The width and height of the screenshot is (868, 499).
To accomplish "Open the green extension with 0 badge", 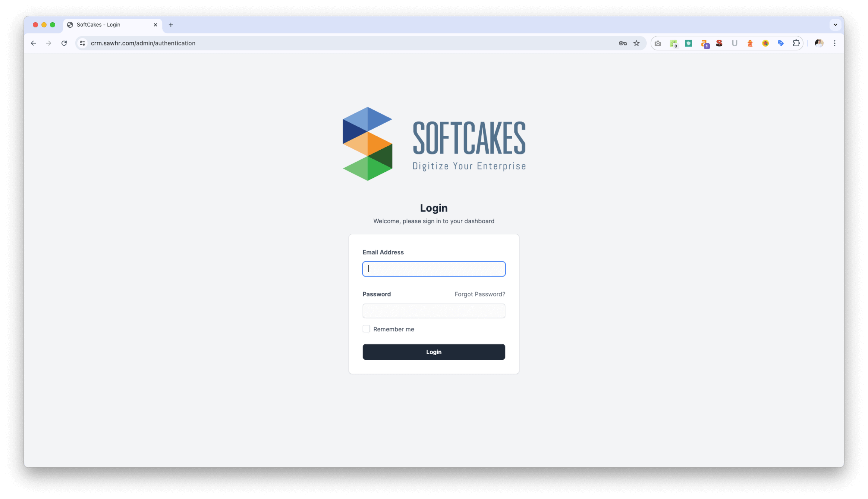I will (x=673, y=43).
